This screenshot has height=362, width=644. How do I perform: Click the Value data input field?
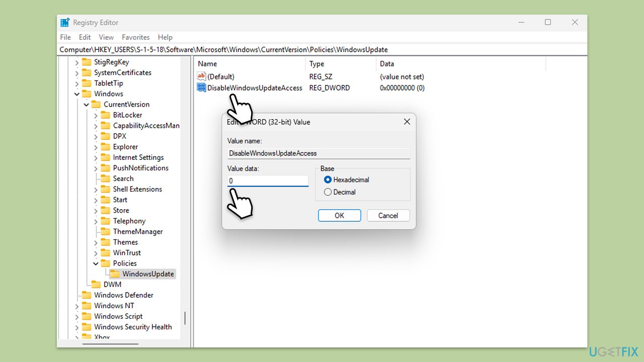tap(268, 180)
